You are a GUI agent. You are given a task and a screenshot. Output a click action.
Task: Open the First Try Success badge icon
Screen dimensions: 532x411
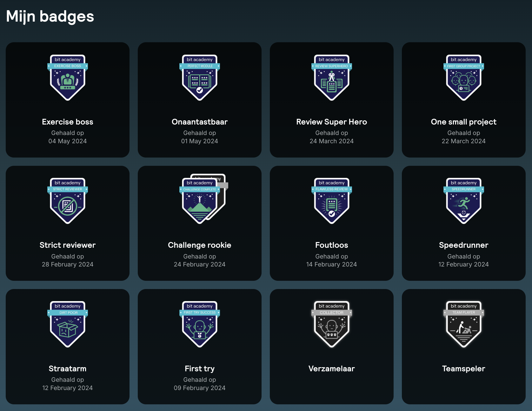[200, 324]
